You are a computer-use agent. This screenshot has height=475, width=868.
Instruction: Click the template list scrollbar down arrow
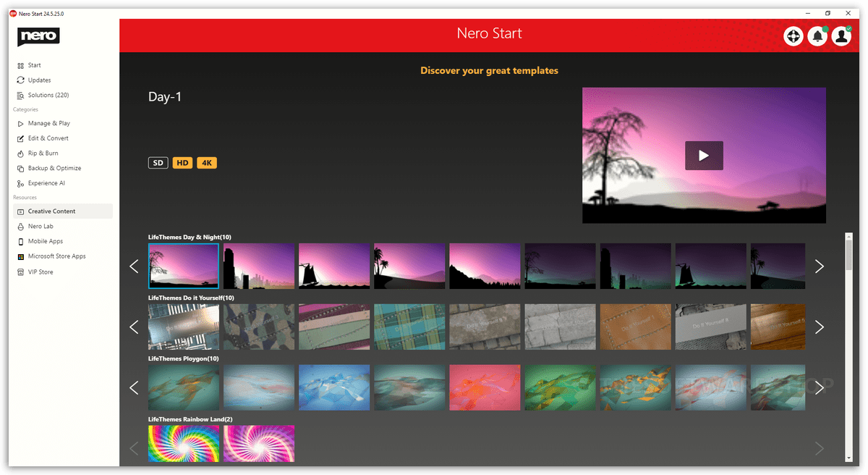tap(849, 458)
